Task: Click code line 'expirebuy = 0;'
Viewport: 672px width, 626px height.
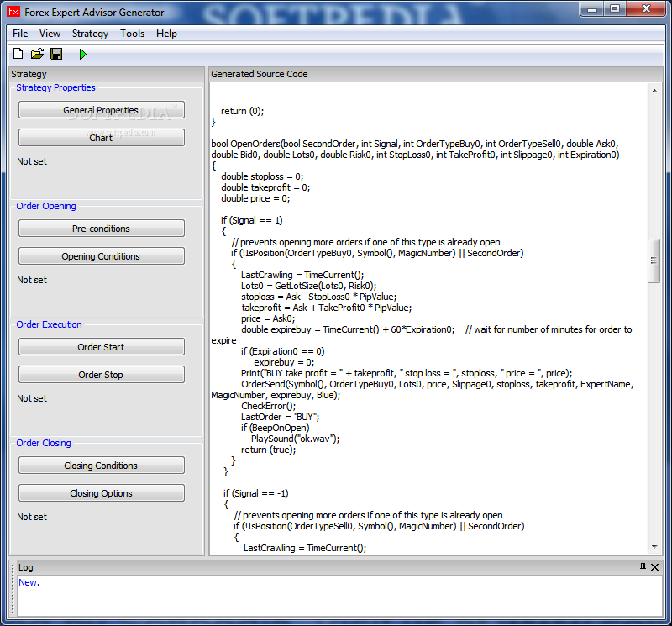Action: (x=284, y=362)
